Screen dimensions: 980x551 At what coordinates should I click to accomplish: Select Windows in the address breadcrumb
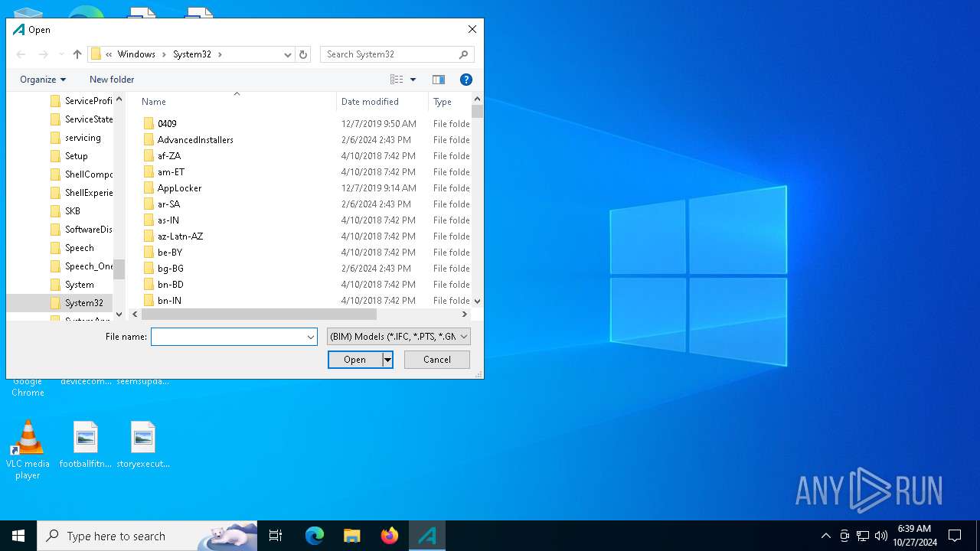[x=136, y=54]
